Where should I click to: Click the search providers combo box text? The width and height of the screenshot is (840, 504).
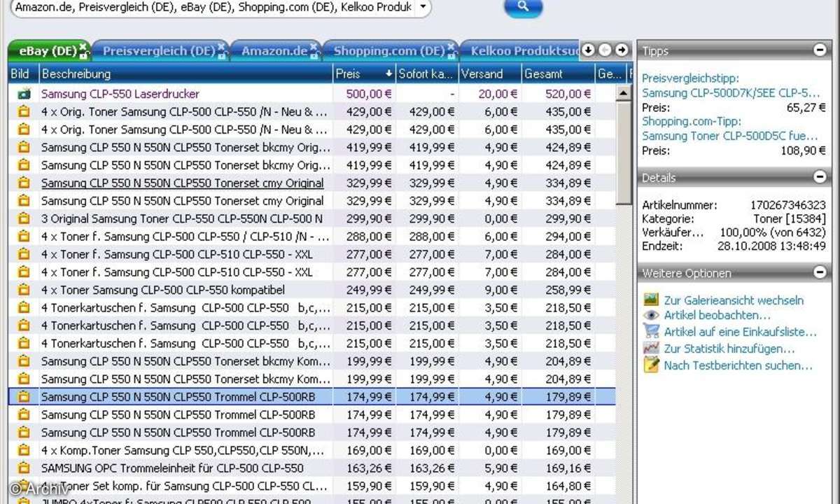coord(213,8)
